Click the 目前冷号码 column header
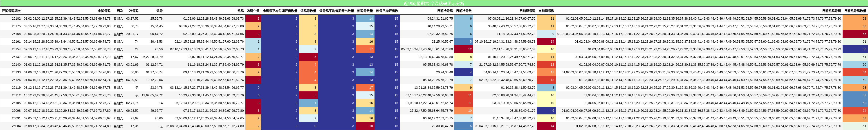The height and width of the screenshot is (130, 868). (x=445, y=11)
